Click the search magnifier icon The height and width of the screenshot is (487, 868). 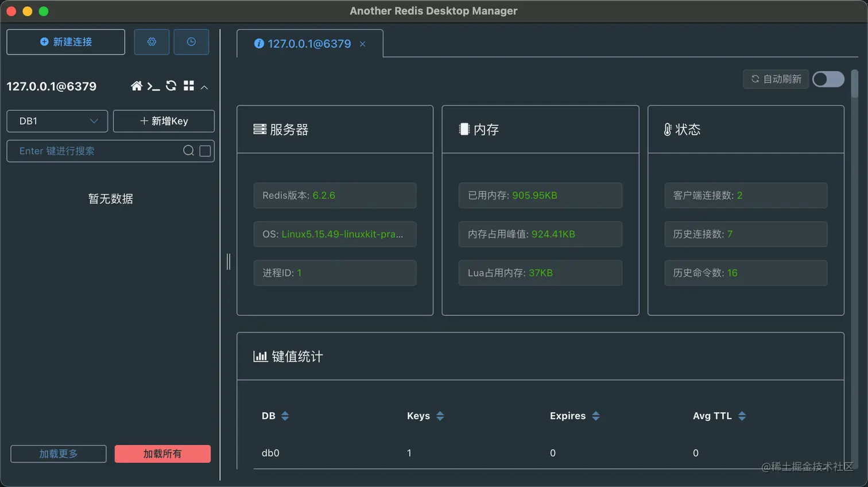pyautogui.click(x=188, y=151)
